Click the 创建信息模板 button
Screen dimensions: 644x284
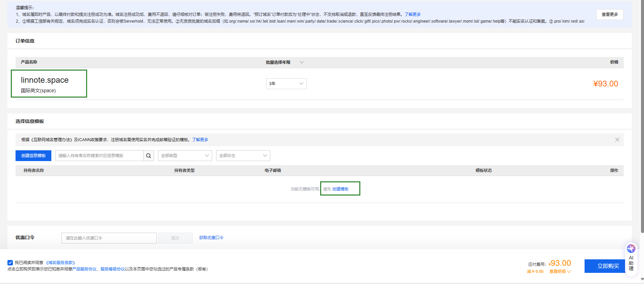click(x=33, y=156)
